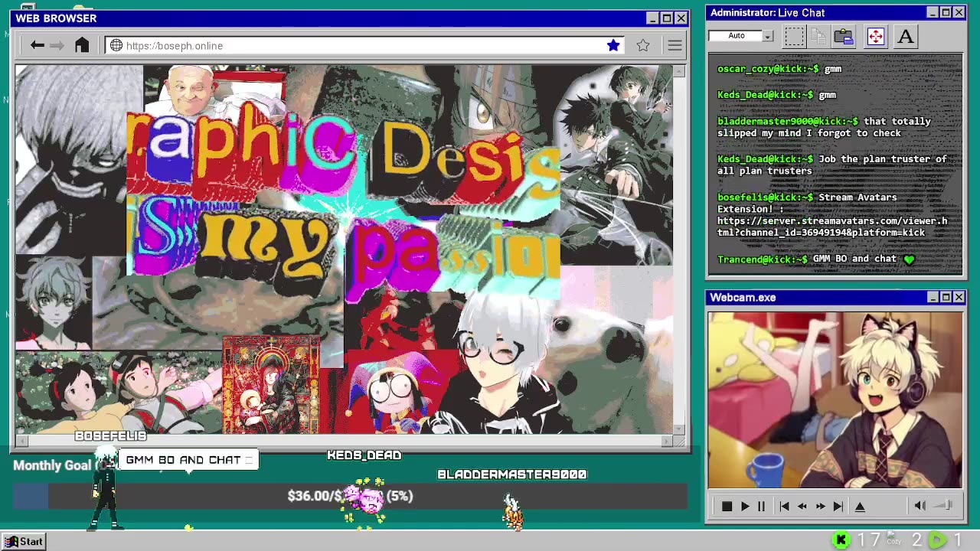Click the BOSEFELIS stream avatar character

[105, 490]
